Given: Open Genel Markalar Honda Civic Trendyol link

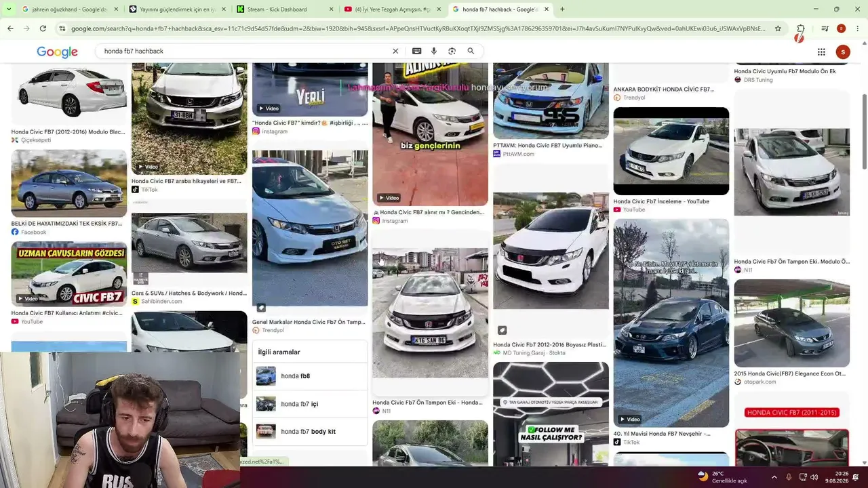Looking at the screenshot, I should (x=309, y=322).
